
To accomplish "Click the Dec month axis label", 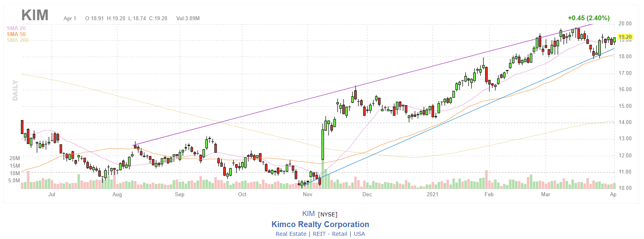I will (x=367, y=195).
